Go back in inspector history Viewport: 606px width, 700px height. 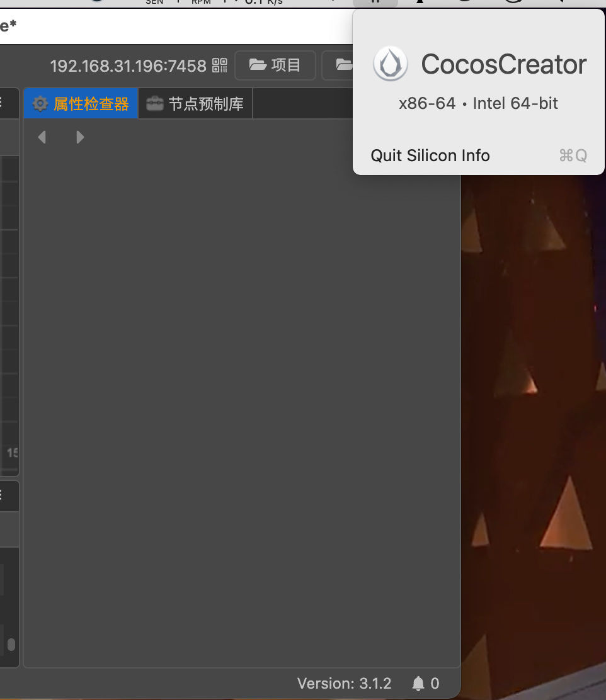click(42, 137)
